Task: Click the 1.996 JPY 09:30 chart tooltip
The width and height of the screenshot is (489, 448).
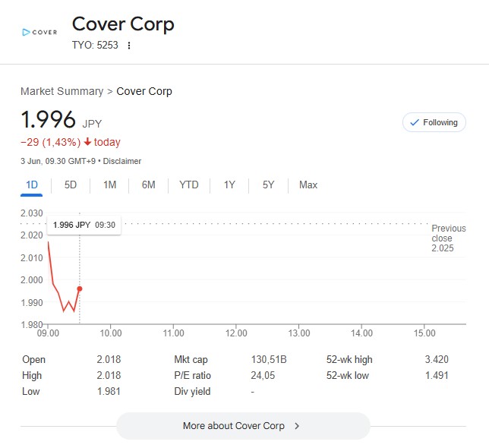Action: (x=84, y=225)
